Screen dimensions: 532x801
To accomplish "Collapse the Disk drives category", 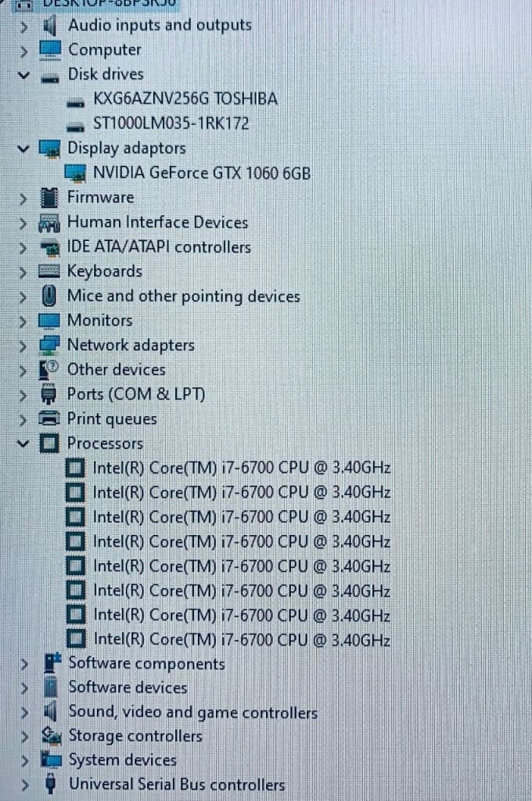I will [x=23, y=75].
